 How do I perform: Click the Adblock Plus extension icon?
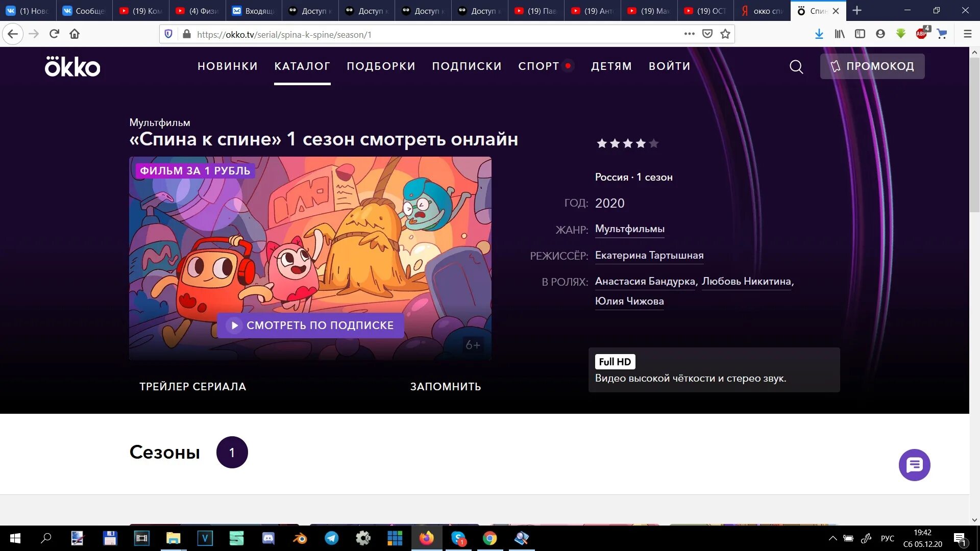point(922,34)
